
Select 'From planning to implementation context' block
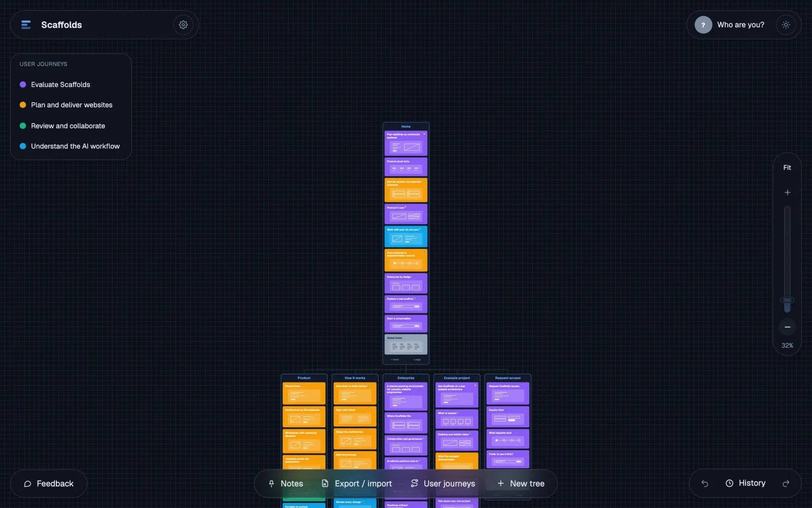coord(406,260)
